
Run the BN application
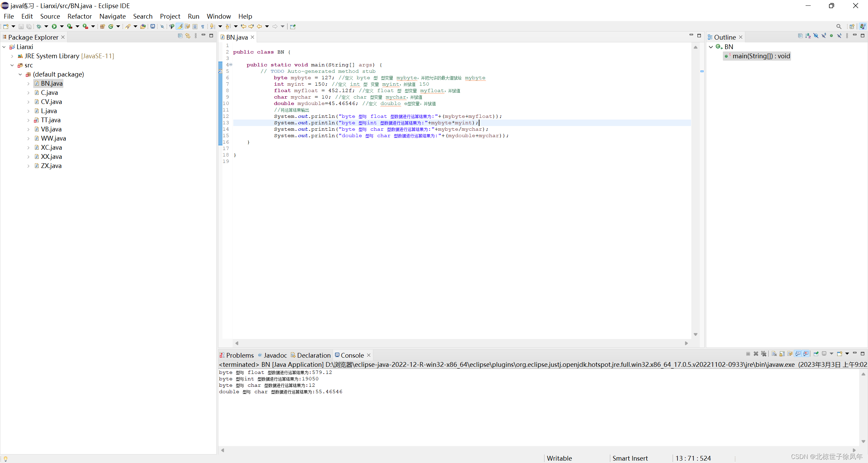coord(54,26)
